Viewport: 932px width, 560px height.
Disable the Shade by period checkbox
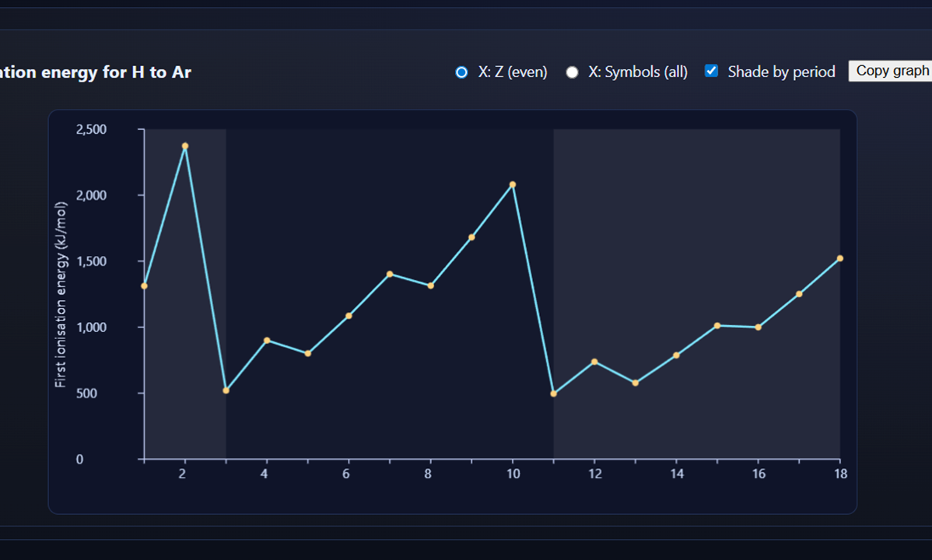point(710,70)
